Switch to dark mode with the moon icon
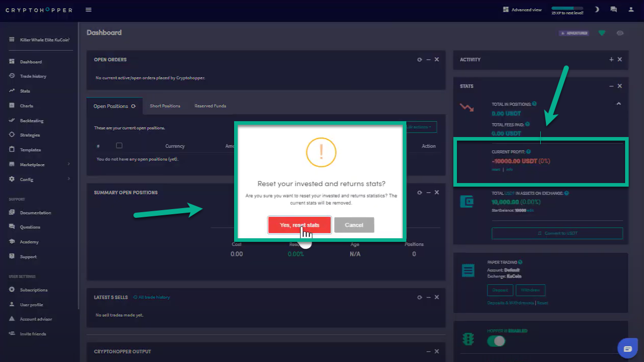The image size is (644, 362). point(596,10)
